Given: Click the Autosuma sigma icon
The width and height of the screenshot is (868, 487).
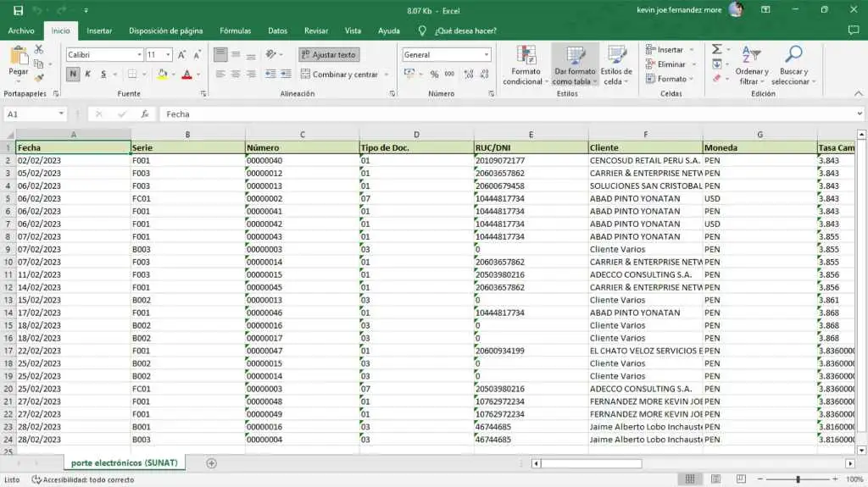Looking at the screenshot, I should (716, 50).
